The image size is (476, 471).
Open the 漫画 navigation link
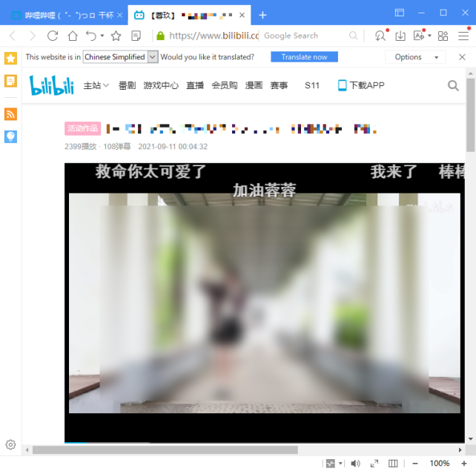pos(254,85)
